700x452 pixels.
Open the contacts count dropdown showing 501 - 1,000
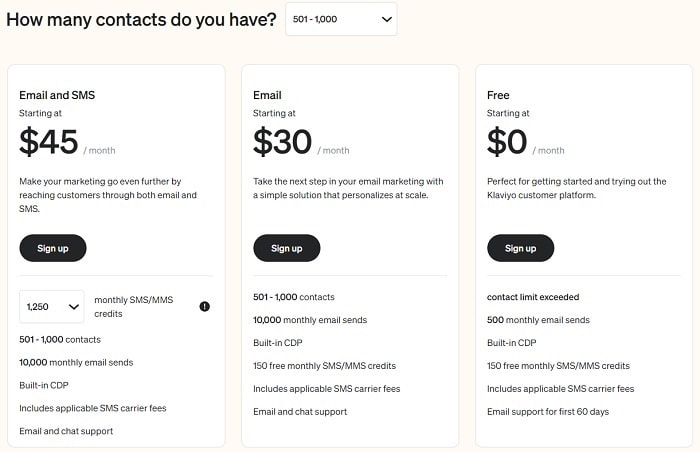pyautogui.click(x=341, y=19)
